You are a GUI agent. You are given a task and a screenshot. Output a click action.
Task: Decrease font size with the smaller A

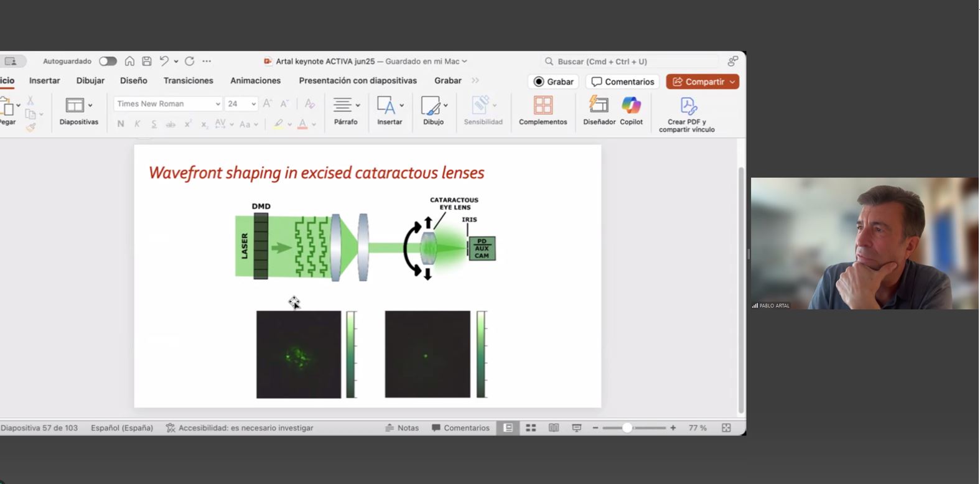[284, 104]
